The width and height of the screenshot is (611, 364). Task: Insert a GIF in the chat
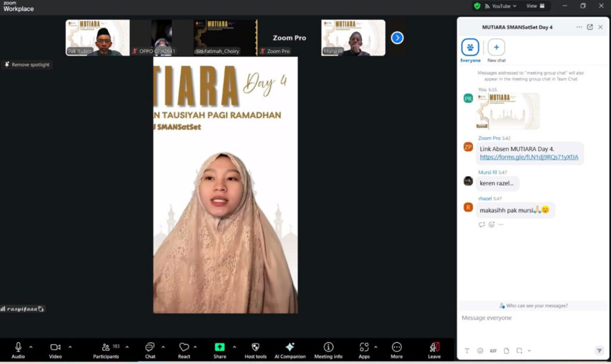tap(493, 351)
